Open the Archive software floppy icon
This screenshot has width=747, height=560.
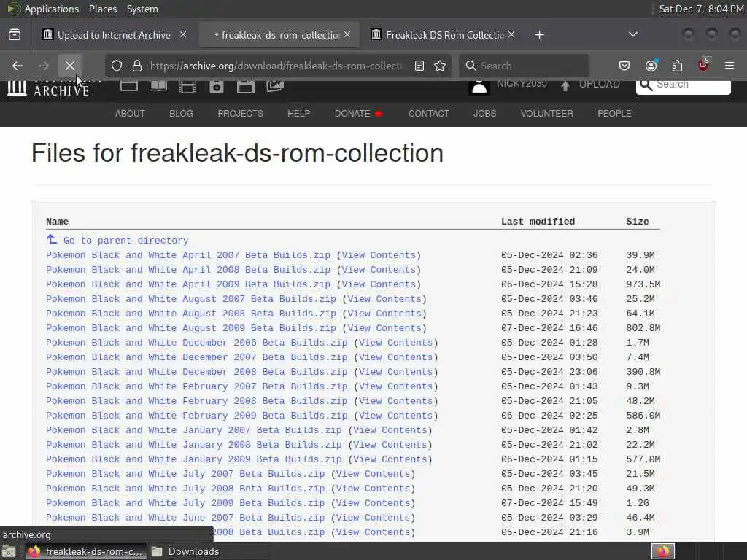click(246, 86)
